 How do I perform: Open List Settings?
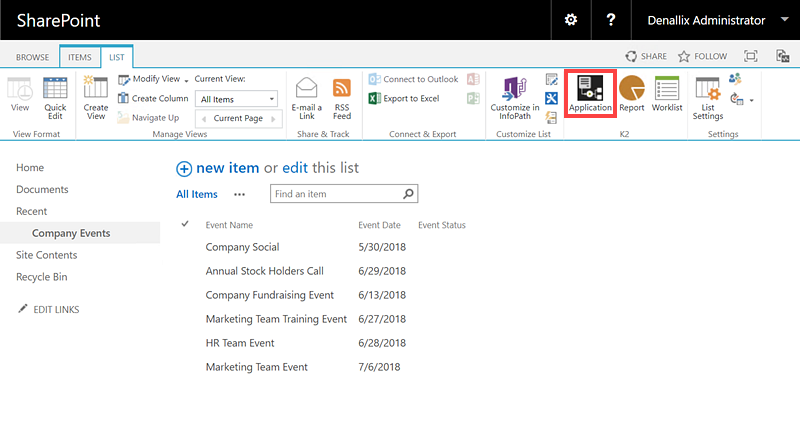(x=708, y=98)
